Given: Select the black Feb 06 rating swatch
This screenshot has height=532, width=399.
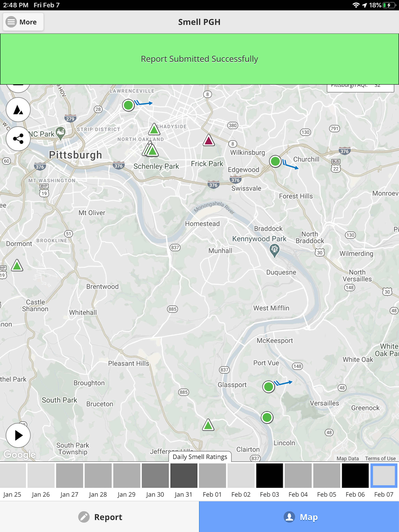Looking at the screenshot, I should (x=355, y=476).
